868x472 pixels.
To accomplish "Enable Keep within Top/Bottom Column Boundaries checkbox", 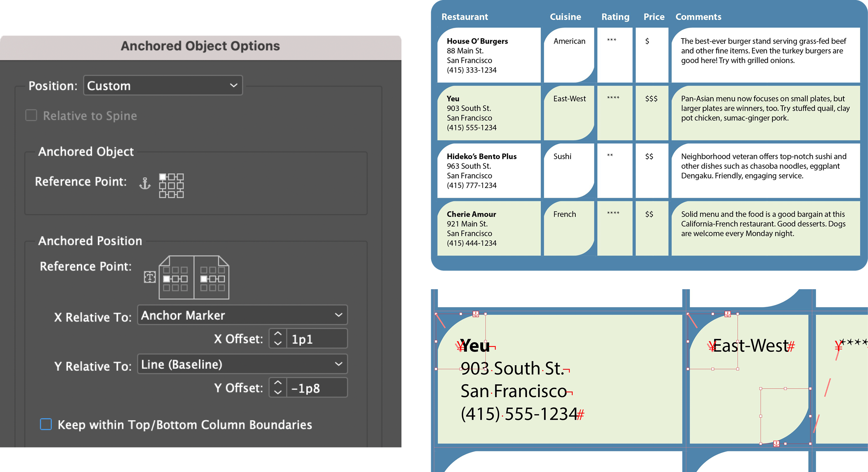I will pyautogui.click(x=46, y=424).
